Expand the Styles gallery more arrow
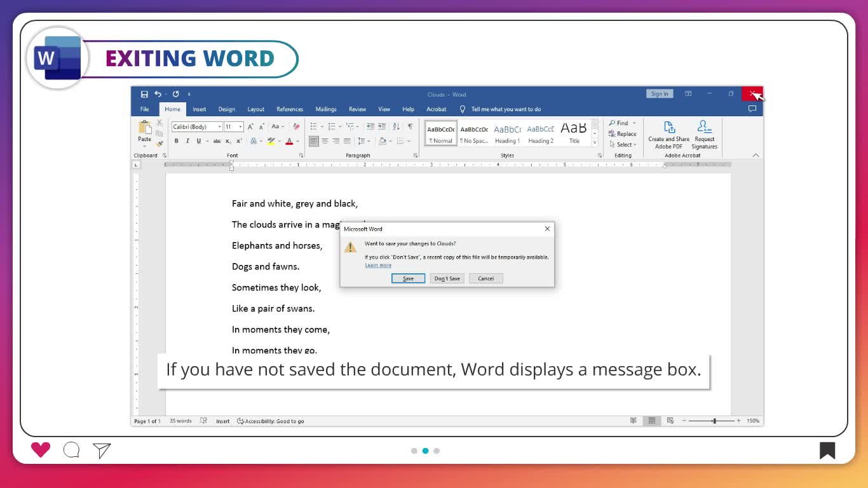This screenshot has height=488, width=868. [595, 143]
